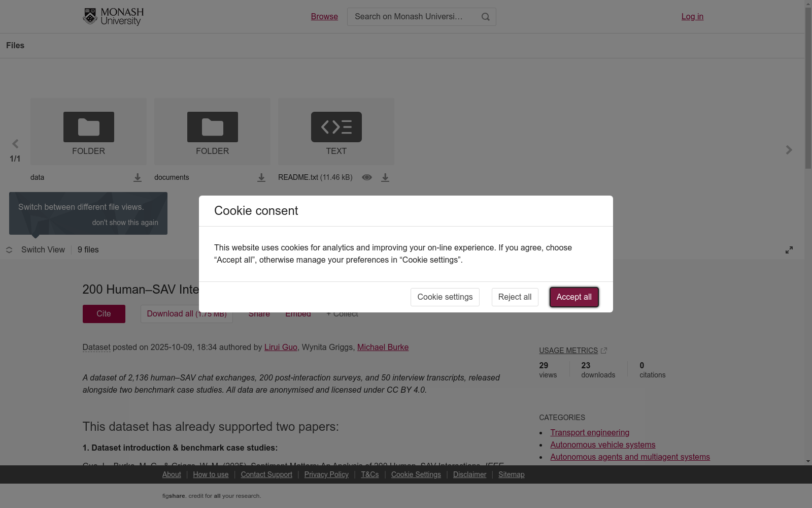This screenshot has height=508, width=812.
Task: Dismiss tip via don't show this again
Action: pyautogui.click(x=125, y=223)
